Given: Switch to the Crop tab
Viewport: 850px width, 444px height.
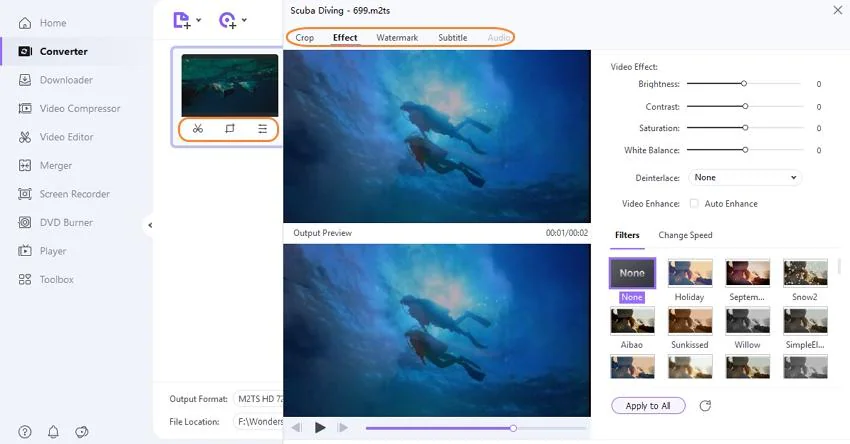Looking at the screenshot, I should click(305, 37).
